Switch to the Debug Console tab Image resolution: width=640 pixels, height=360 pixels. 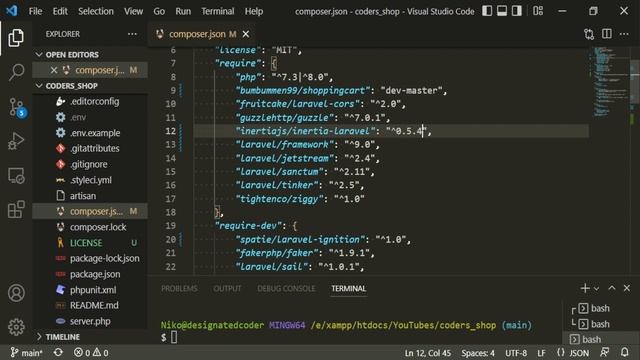pos(286,289)
